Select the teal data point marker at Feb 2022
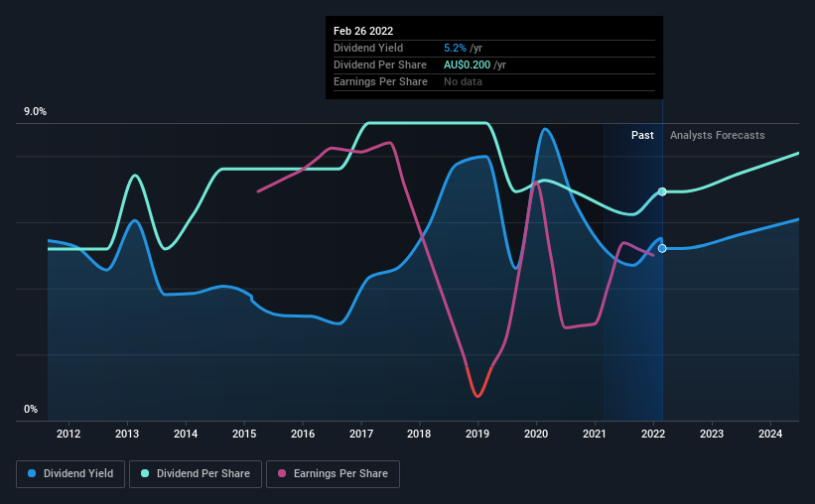This screenshot has width=815, height=504. click(662, 191)
